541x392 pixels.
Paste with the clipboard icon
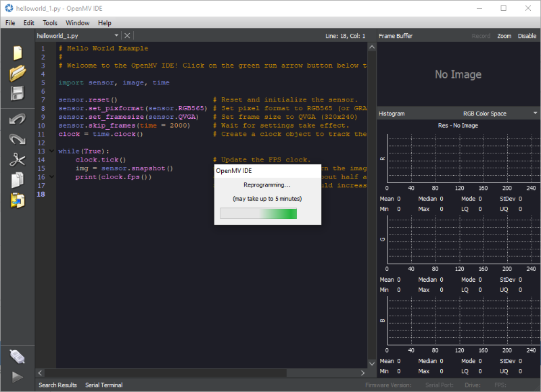click(x=18, y=200)
